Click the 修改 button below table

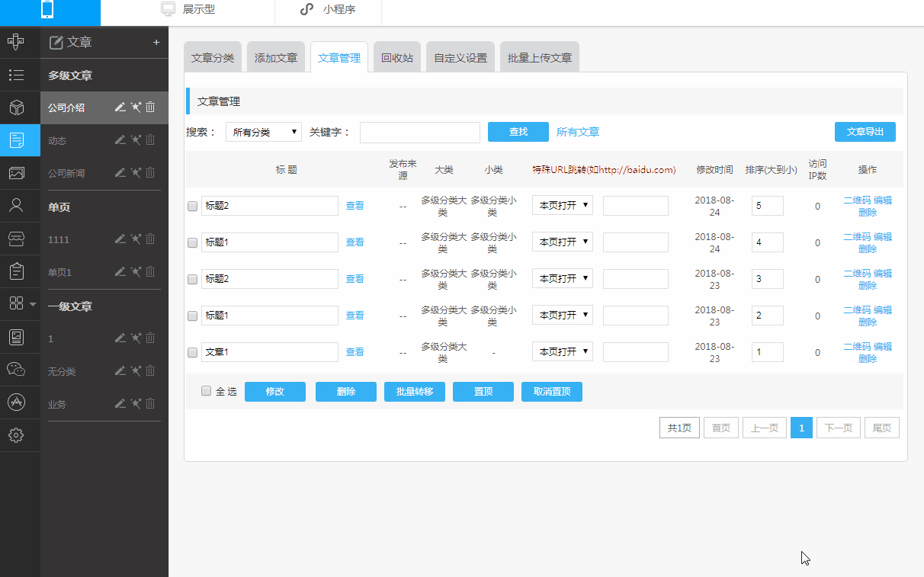[x=275, y=392]
